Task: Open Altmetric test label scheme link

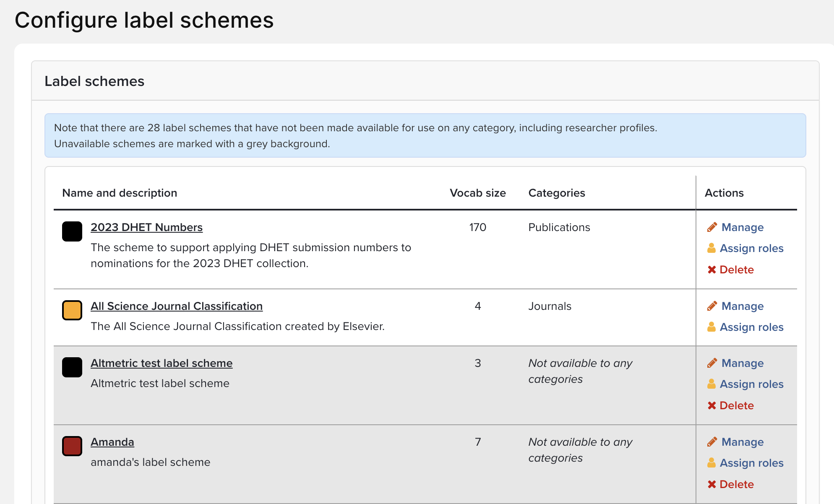Action: 162,363
